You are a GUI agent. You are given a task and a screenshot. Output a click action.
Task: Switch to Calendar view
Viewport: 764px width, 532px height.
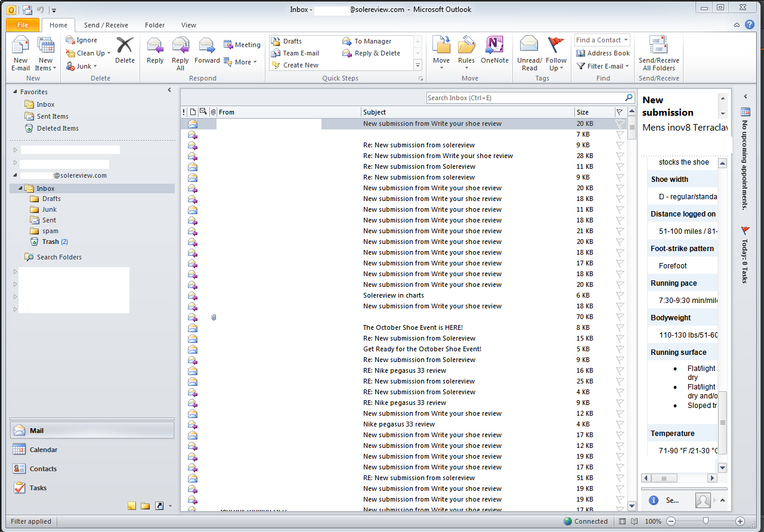(x=92, y=450)
